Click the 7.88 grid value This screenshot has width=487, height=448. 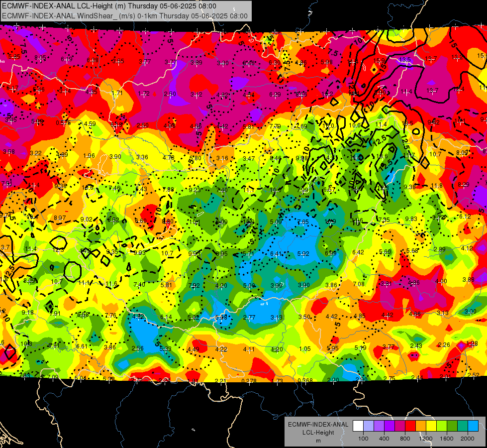point(168,189)
